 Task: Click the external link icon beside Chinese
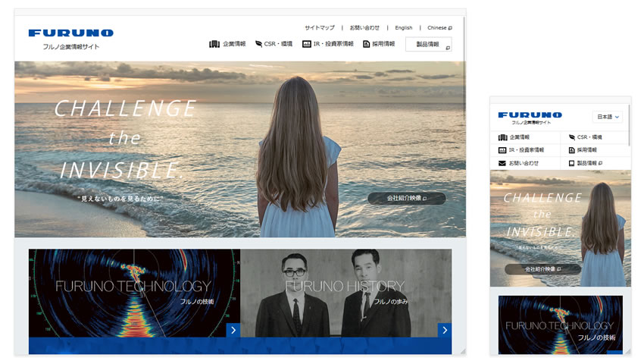coord(450,28)
